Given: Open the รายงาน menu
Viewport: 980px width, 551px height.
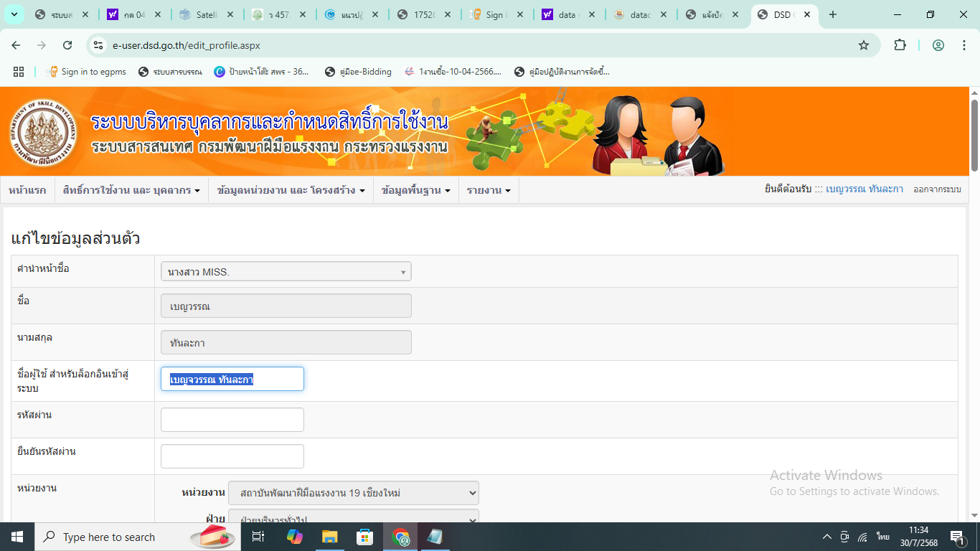Looking at the screenshot, I should pyautogui.click(x=489, y=191).
